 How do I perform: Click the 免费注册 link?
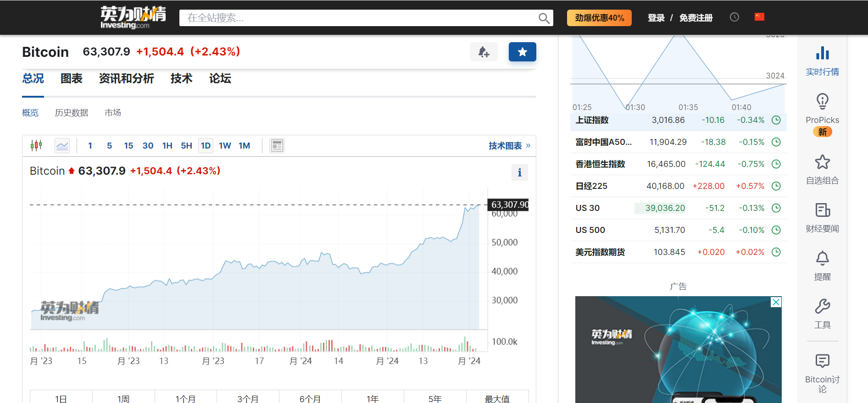(x=696, y=18)
